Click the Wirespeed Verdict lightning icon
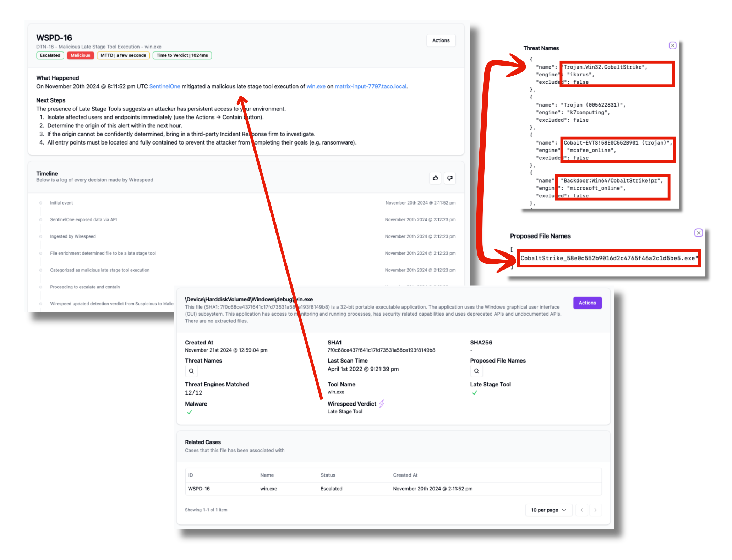Image resolution: width=732 pixels, height=560 pixels. (x=382, y=404)
